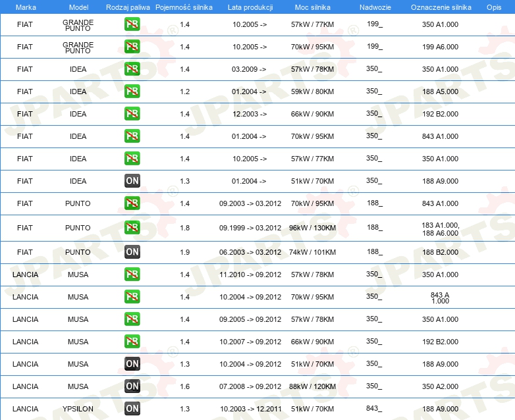The height and width of the screenshot is (420, 515).
Task: Select production years 09.2003 -> 03.2012
Action: (x=250, y=203)
